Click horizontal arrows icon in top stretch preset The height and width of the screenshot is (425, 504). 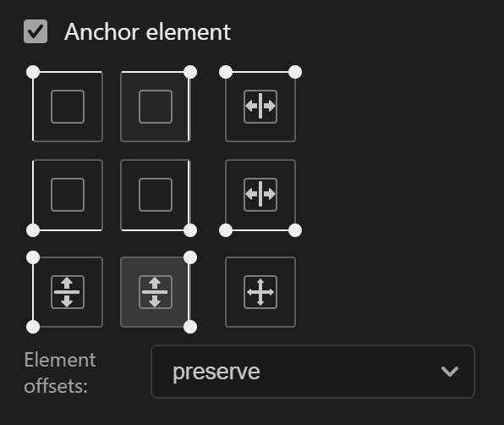(260, 107)
